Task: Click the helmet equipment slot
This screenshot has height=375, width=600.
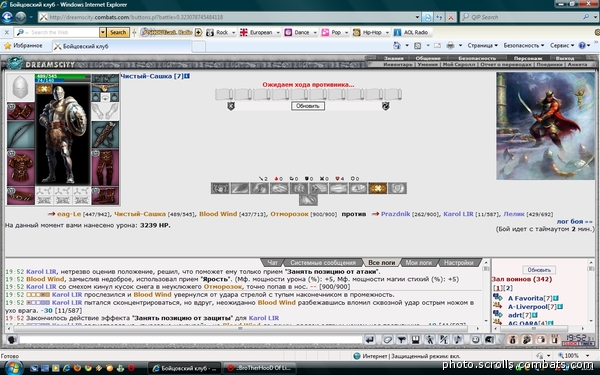Action: click(20, 88)
